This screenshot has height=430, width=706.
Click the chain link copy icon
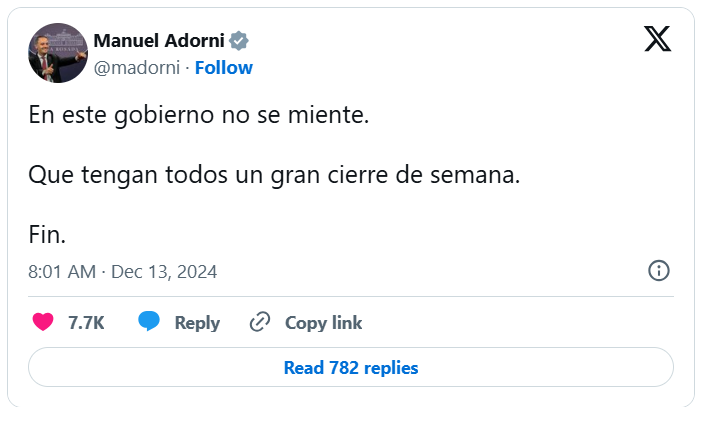coord(260,322)
